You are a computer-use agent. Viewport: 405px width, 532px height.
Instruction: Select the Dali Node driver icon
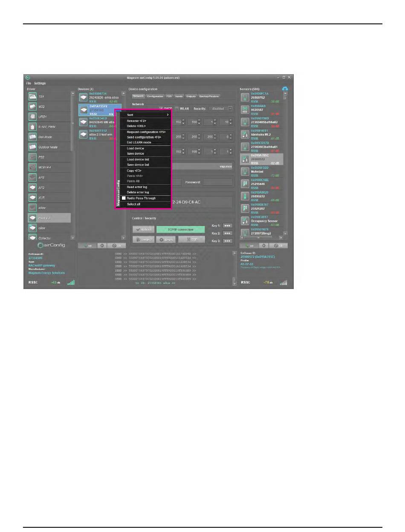pos(33,137)
